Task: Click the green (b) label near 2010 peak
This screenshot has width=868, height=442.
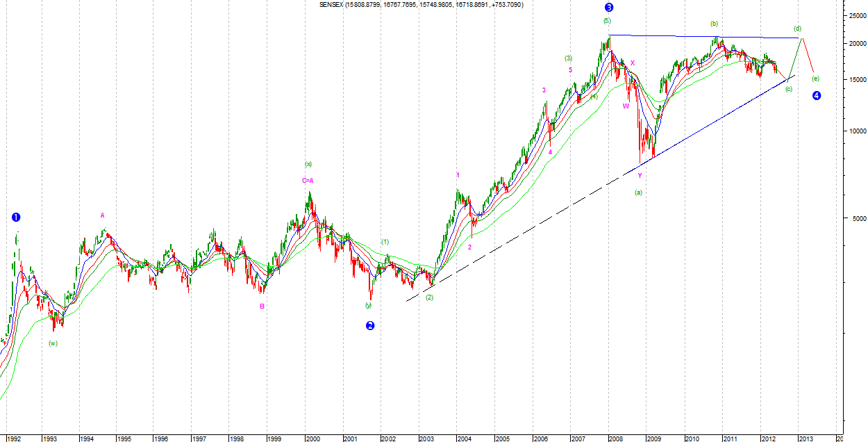Action: click(x=714, y=24)
